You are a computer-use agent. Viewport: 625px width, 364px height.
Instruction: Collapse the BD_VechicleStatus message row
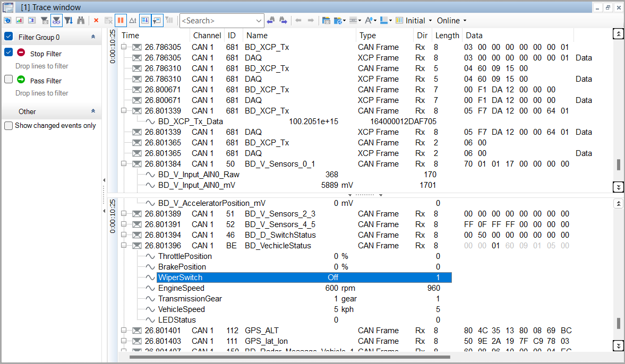coord(124,245)
